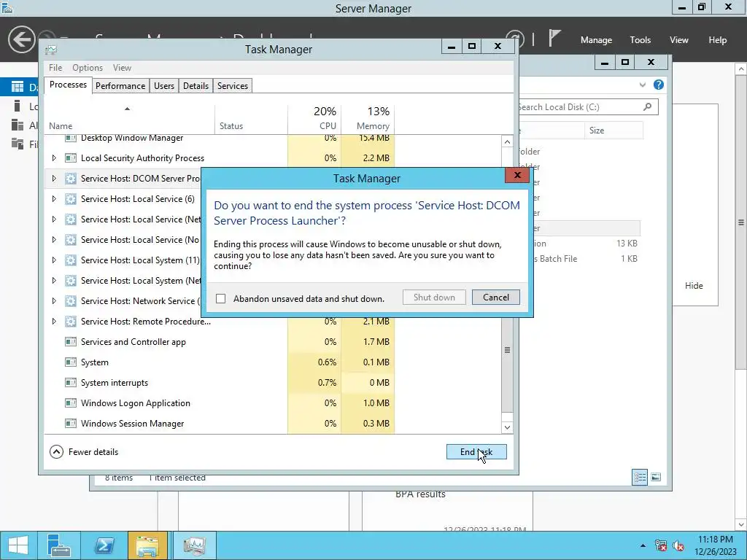Sort Explorer files by Size column

point(614,131)
